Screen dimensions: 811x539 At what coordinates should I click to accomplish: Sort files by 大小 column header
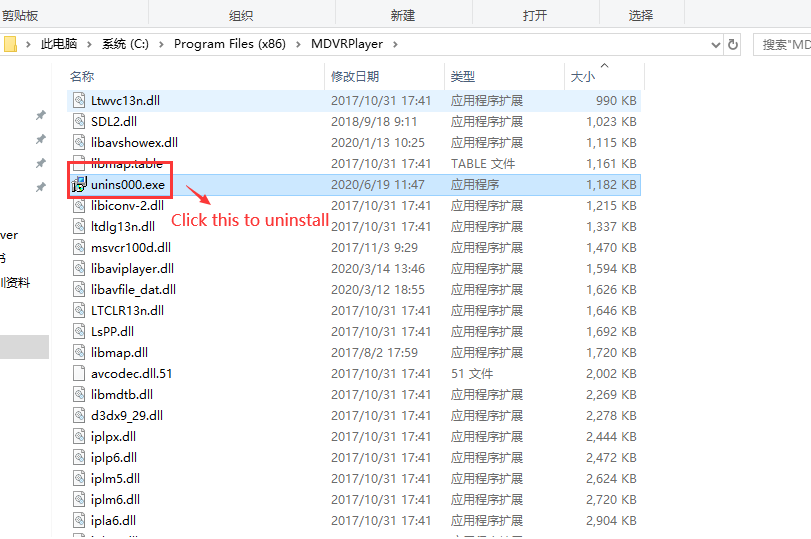point(582,76)
